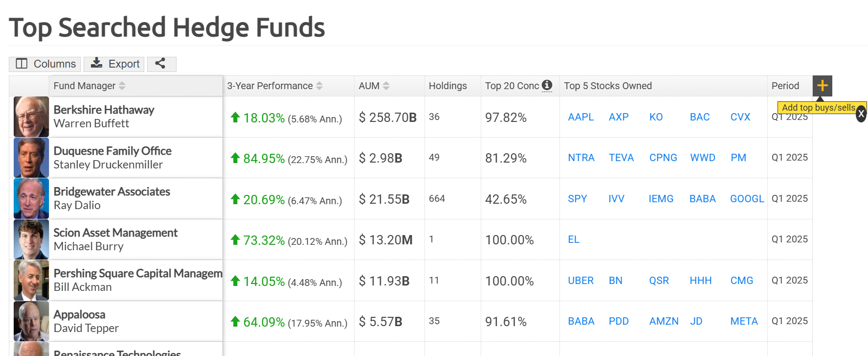Open the GOOGL ticker in Bridgewater row
This screenshot has height=356, width=868.
pyautogui.click(x=747, y=199)
